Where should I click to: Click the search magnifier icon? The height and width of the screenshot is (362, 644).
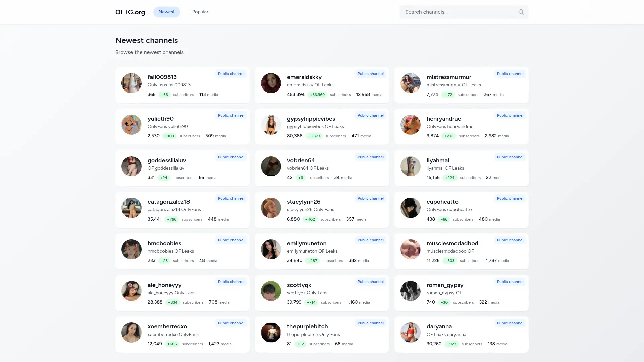click(x=521, y=12)
